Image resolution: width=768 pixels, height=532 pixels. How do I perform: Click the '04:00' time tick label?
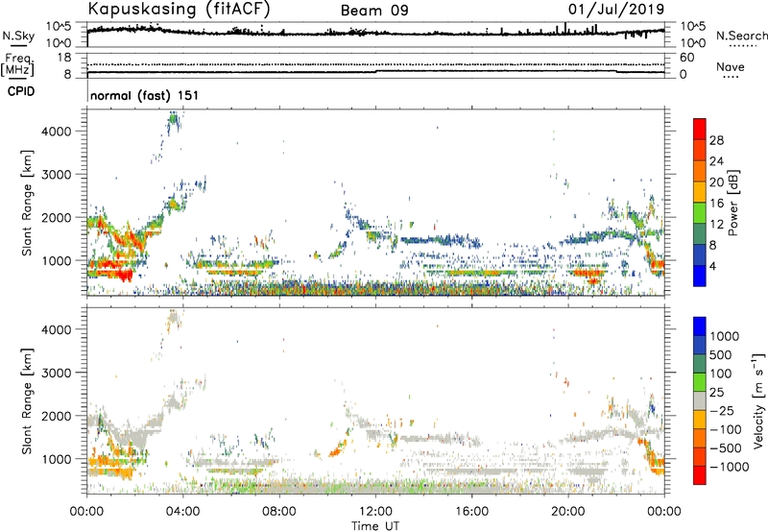point(182,512)
